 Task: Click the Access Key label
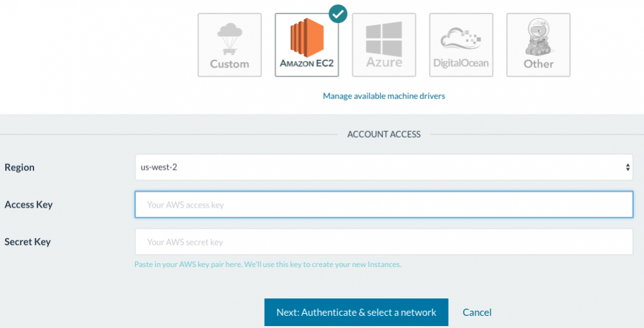29,205
